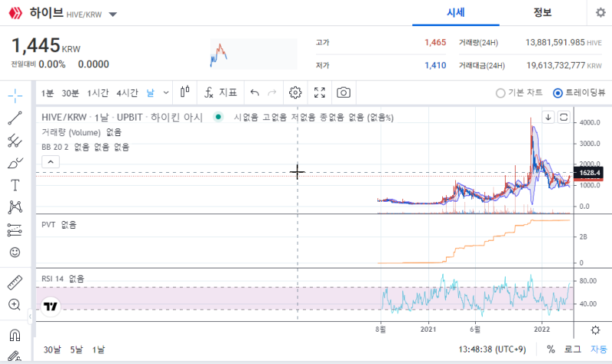The width and height of the screenshot is (612, 364).
Task: Open chart settings gear in toolbar
Action: pyautogui.click(x=295, y=93)
